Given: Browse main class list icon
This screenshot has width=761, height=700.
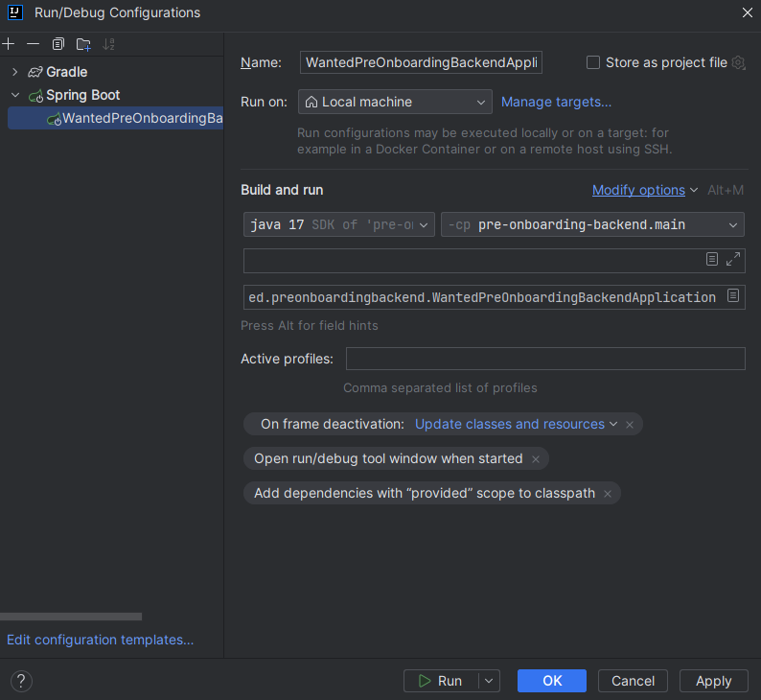Looking at the screenshot, I should 733,295.
